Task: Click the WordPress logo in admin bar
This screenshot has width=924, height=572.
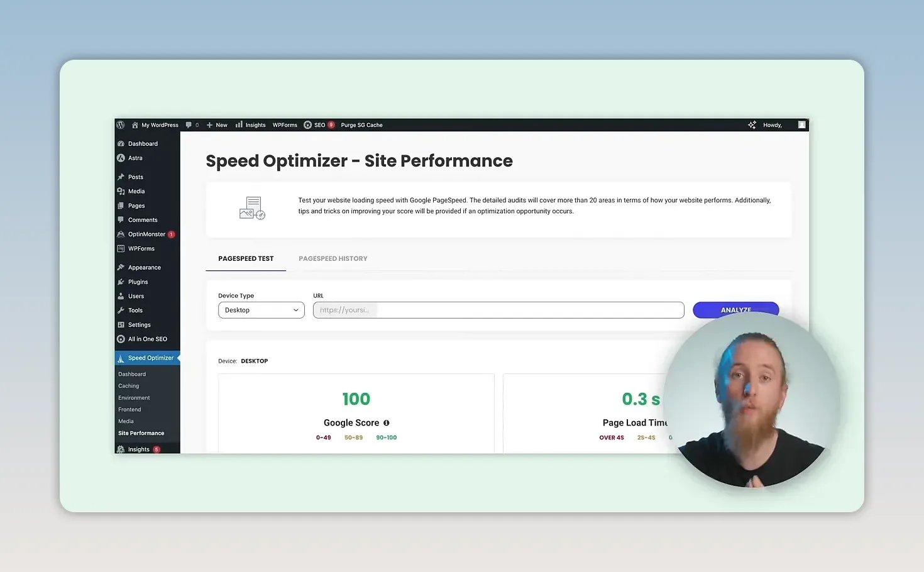Action: tap(121, 125)
